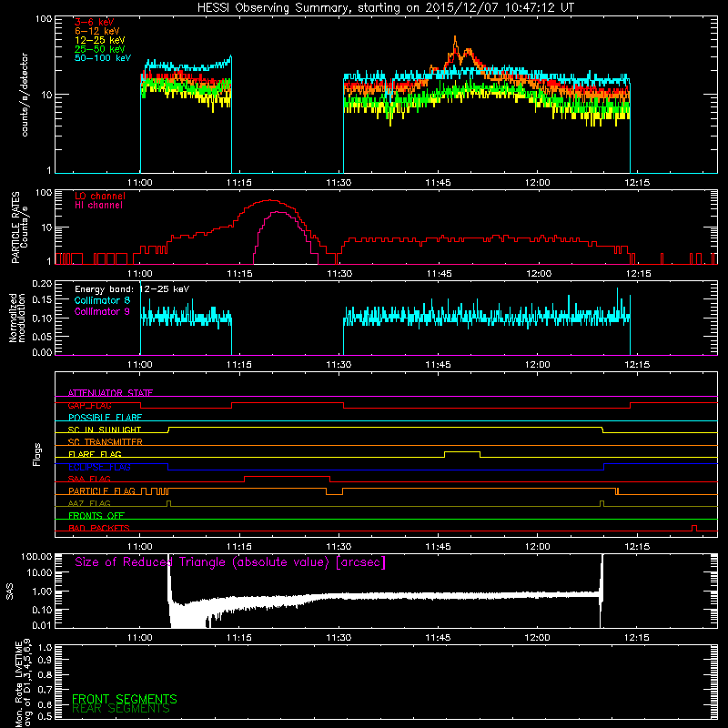The height and width of the screenshot is (728, 728).
Task: Click the SAA_FLAG label
Action: [x=89, y=479]
